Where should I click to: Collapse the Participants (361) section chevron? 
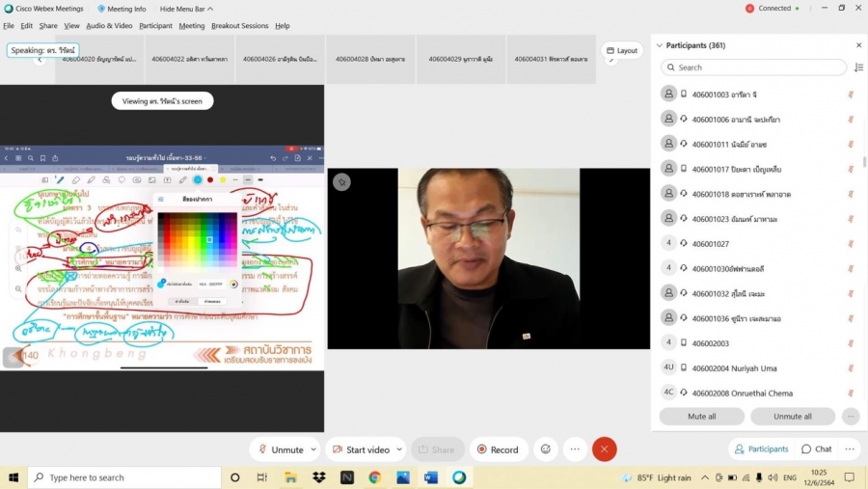point(660,45)
